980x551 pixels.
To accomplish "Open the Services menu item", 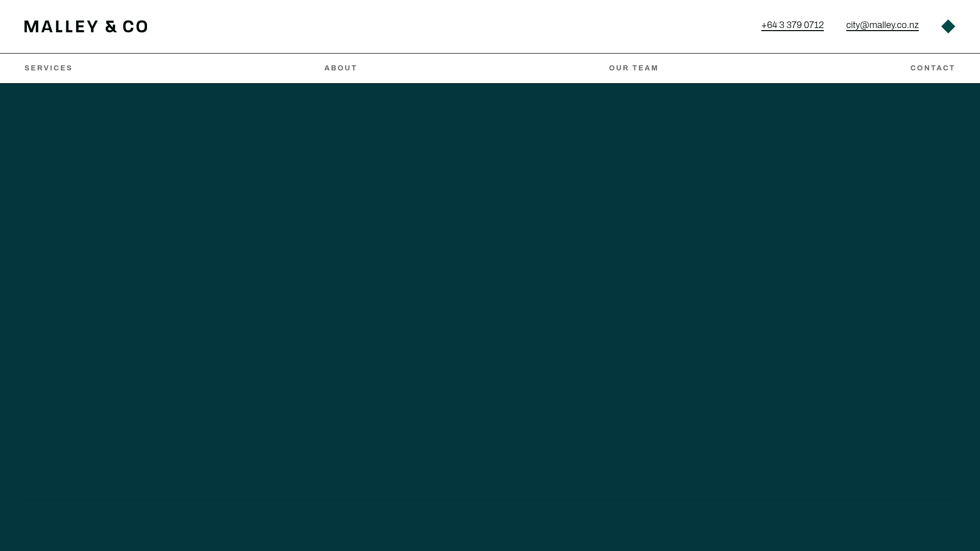I will click(x=48, y=68).
